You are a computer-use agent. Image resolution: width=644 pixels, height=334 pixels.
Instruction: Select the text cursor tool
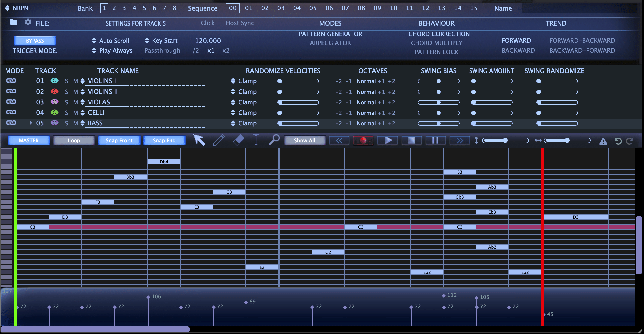[x=256, y=140]
